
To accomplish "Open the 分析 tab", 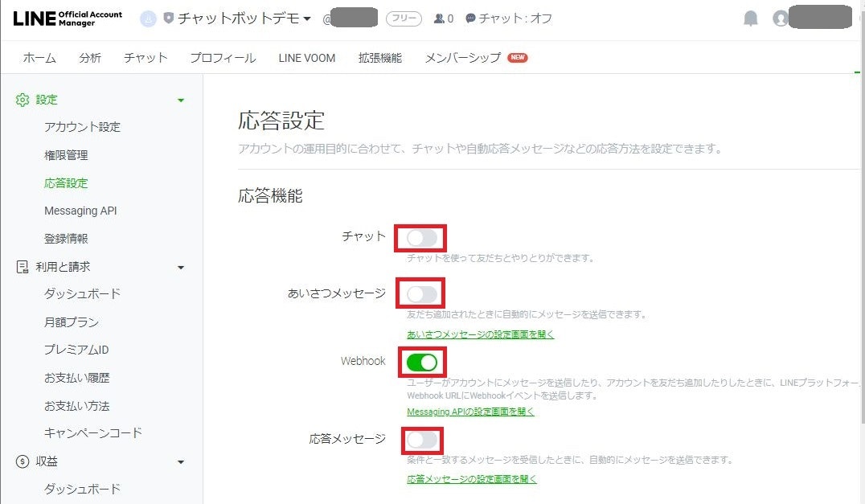I will 90,58.
